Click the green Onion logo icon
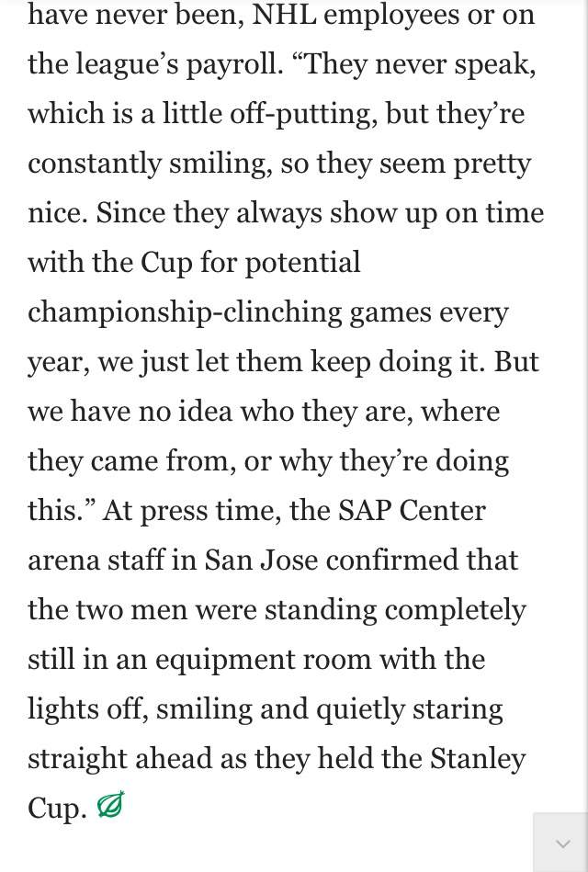This screenshot has height=872, width=588. [x=110, y=805]
